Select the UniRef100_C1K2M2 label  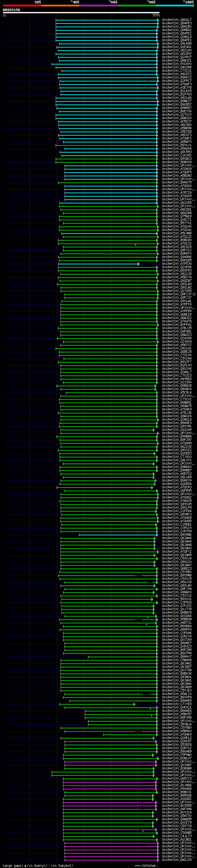click(177, 155)
